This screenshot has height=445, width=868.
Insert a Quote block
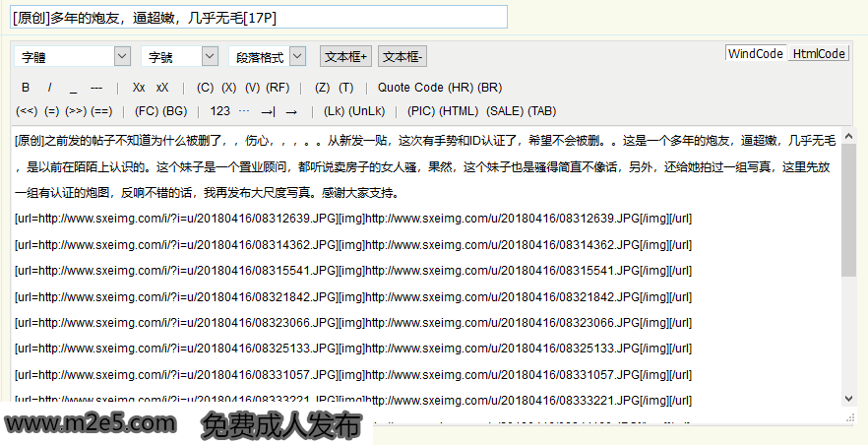(393, 88)
